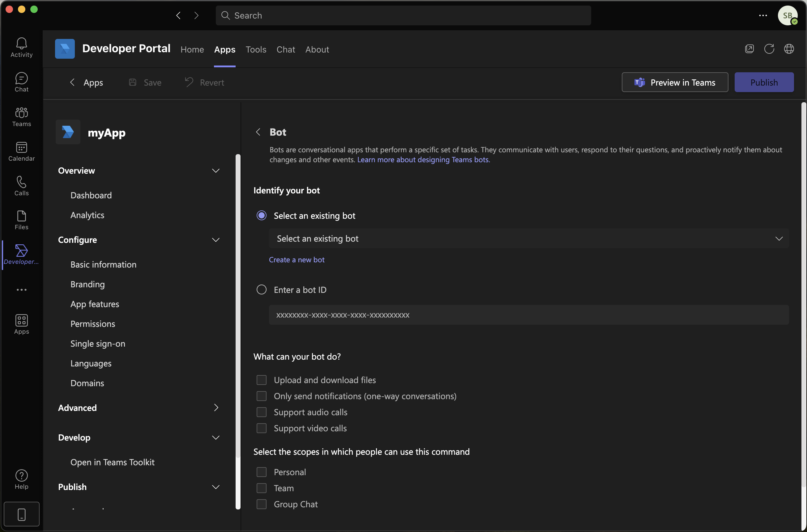
Task: Select the Developer Portal sidebar icon
Action: tap(21, 255)
